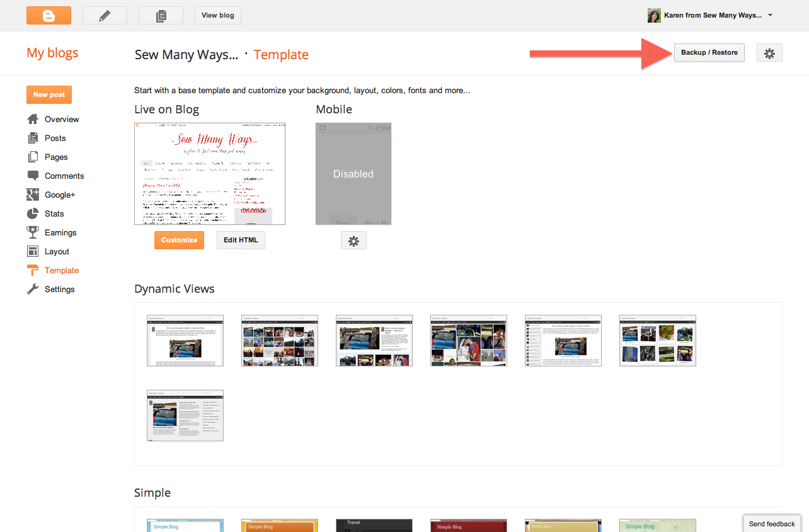Image resolution: width=809 pixels, height=532 pixels.
Task: Select the Settings wrench icon in sidebar
Action: coord(33,289)
